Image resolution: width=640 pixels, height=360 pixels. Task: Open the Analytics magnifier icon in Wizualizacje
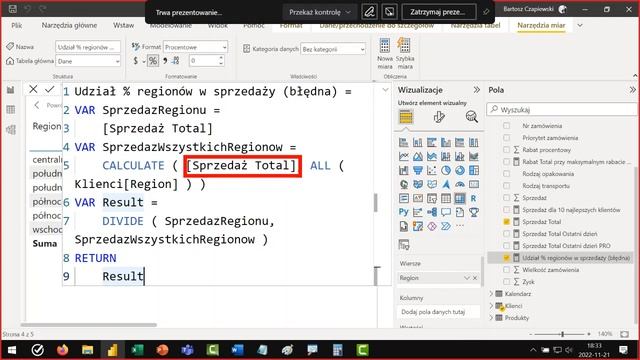(x=471, y=117)
